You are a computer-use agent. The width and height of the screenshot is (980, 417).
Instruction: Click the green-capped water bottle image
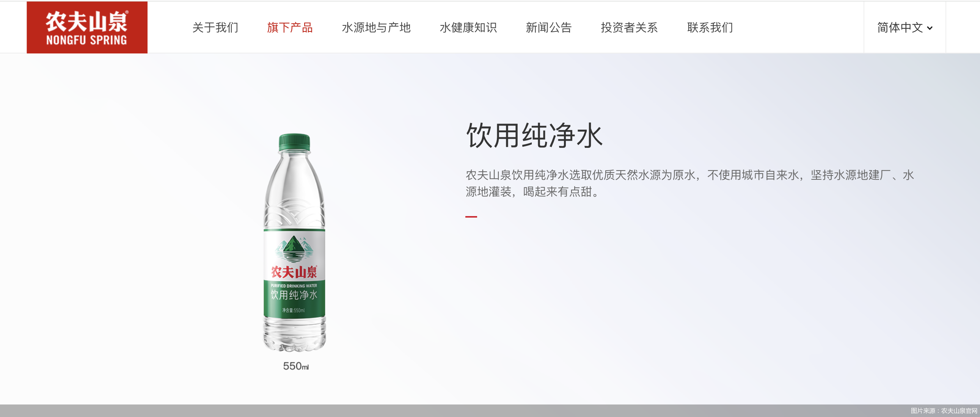click(x=294, y=242)
